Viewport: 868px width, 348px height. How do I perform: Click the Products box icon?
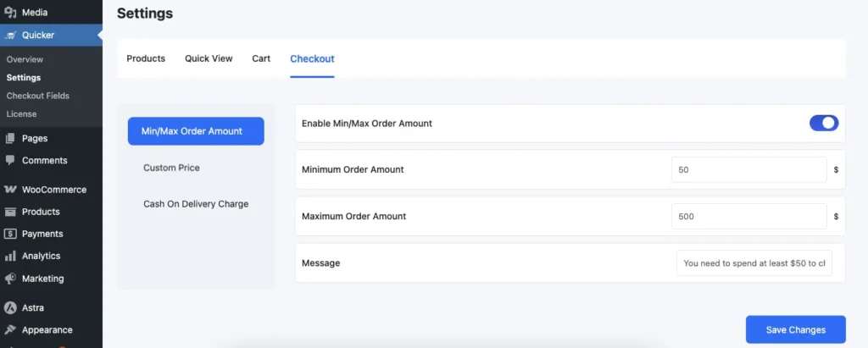click(x=10, y=212)
